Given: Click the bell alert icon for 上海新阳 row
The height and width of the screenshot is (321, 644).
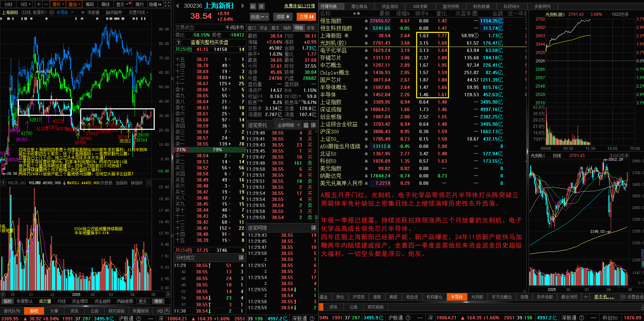Looking at the screenshot, I should click(366, 36).
